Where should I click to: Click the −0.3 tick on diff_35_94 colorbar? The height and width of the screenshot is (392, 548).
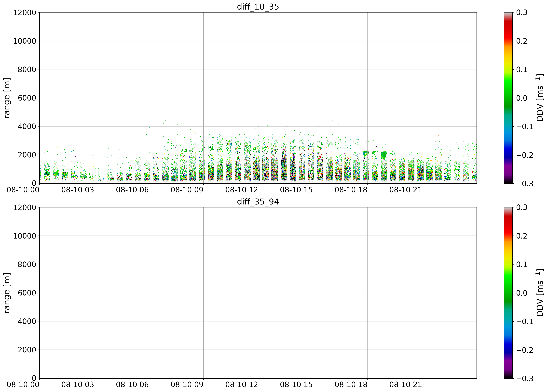tap(525, 379)
